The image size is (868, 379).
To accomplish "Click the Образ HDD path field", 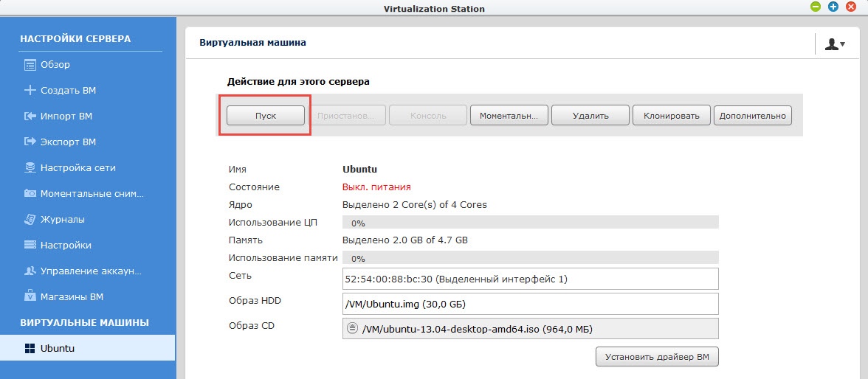I will pos(530,304).
